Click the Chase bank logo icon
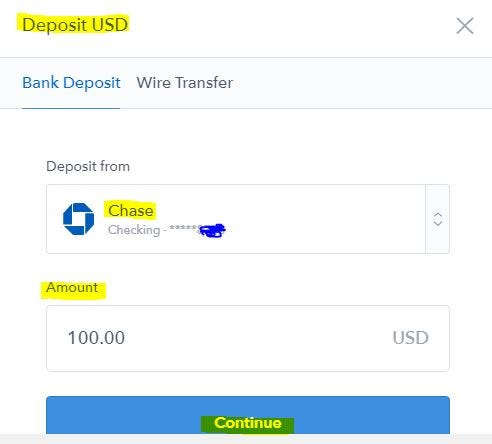The image size is (492, 444). (78, 219)
